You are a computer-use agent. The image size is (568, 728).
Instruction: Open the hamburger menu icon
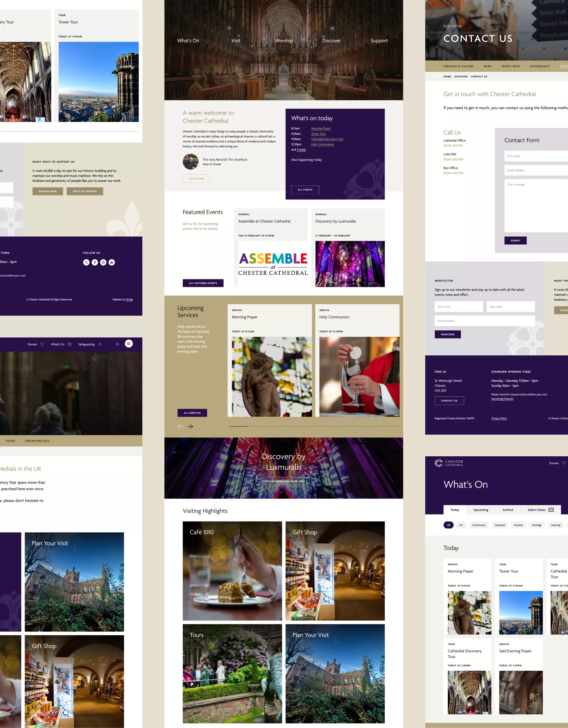click(x=129, y=344)
